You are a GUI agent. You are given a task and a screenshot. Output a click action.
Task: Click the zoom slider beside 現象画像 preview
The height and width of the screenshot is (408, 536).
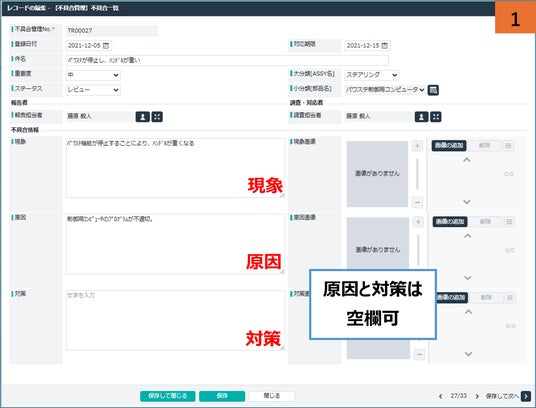(x=417, y=174)
